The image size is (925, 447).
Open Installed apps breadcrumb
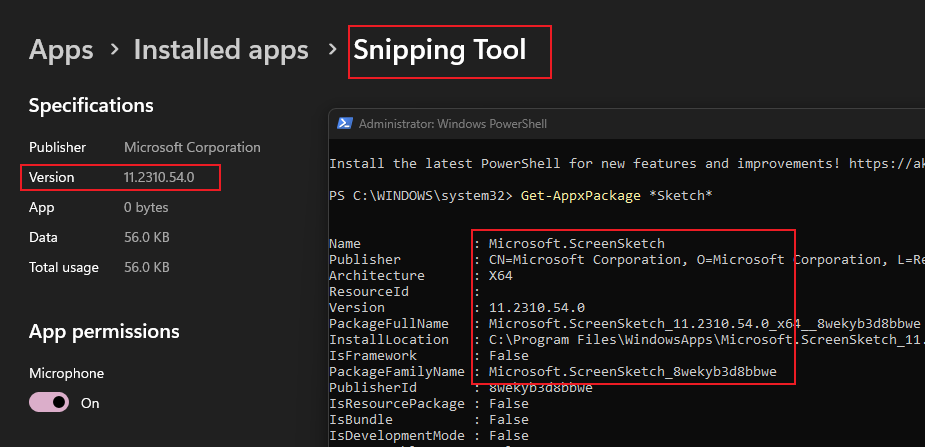[221, 50]
